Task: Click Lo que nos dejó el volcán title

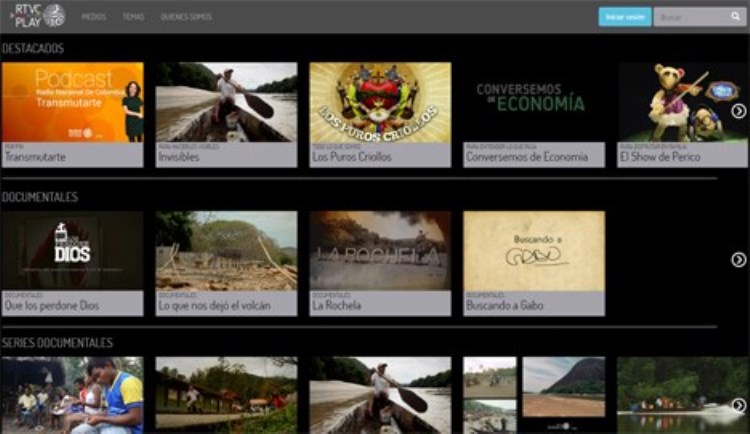Action: pos(214,305)
